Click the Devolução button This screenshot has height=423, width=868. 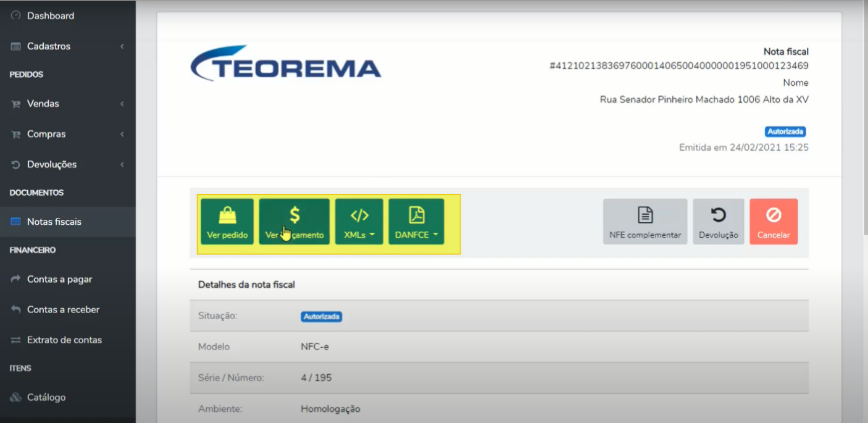[x=719, y=222]
